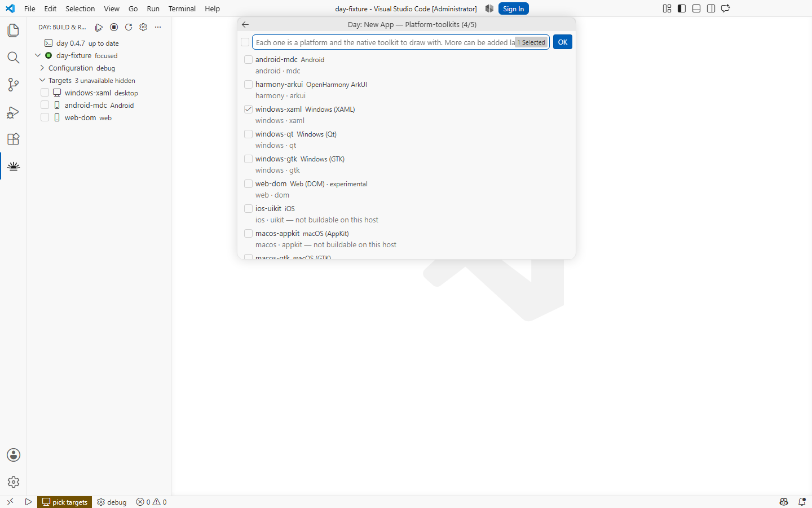Click the icon next to Sign In
The width and height of the screenshot is (812, 508).
pyautogui.click(x=489, y=8)
